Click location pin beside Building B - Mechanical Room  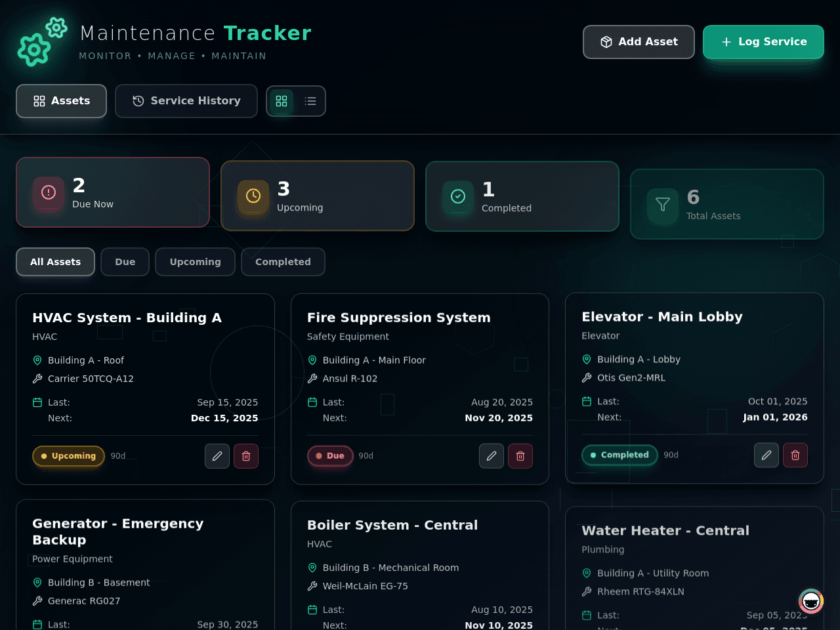click(312, 568)
